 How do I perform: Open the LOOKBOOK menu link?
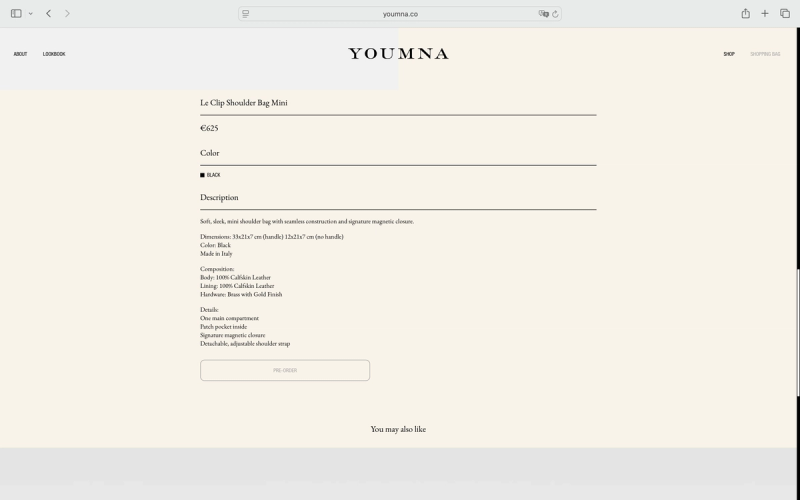tap(54, 54)
